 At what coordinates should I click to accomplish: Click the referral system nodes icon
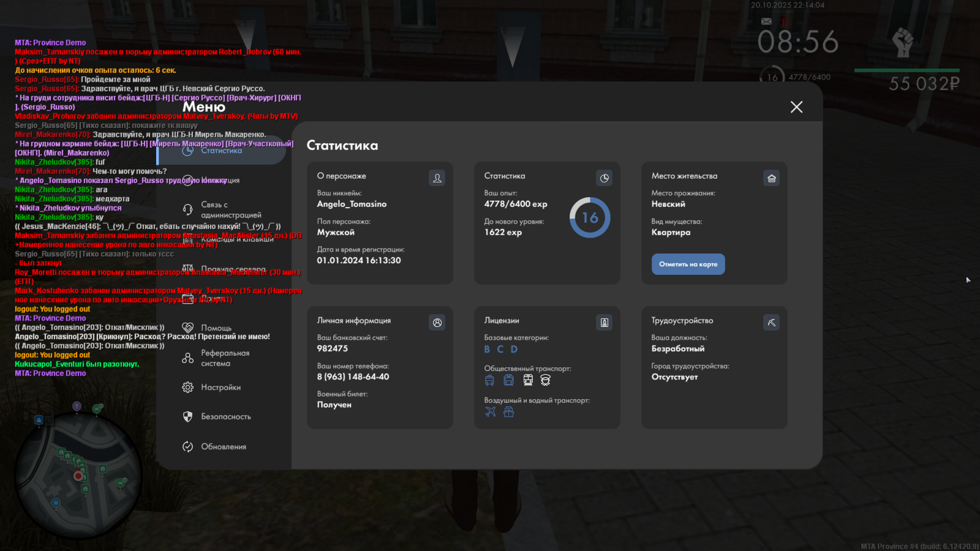(x=188, y=358)
